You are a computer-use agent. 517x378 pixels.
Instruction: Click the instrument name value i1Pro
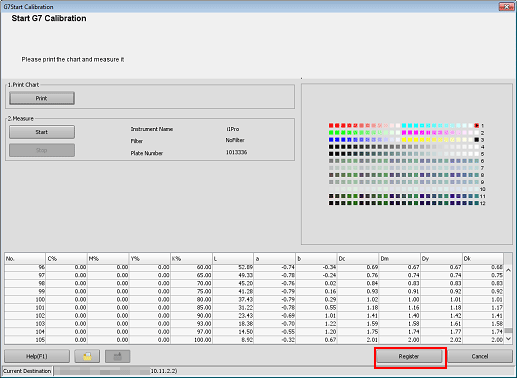tap(233, 129)
